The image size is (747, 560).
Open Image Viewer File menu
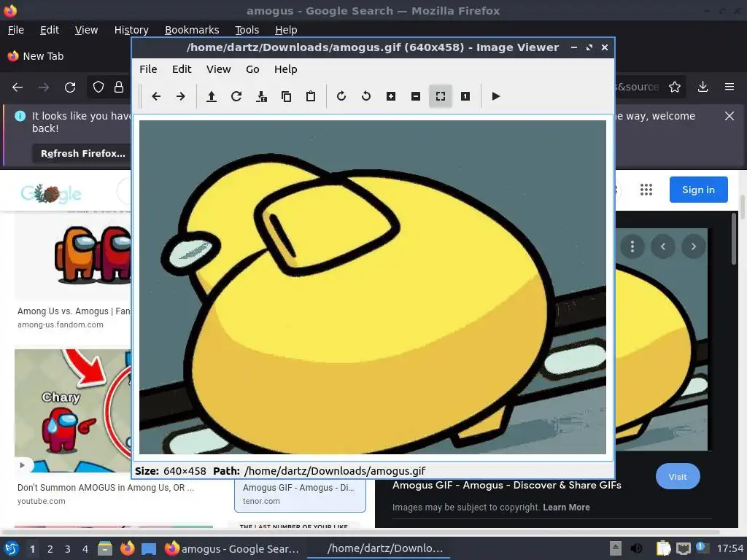click(x=148, y=69)
